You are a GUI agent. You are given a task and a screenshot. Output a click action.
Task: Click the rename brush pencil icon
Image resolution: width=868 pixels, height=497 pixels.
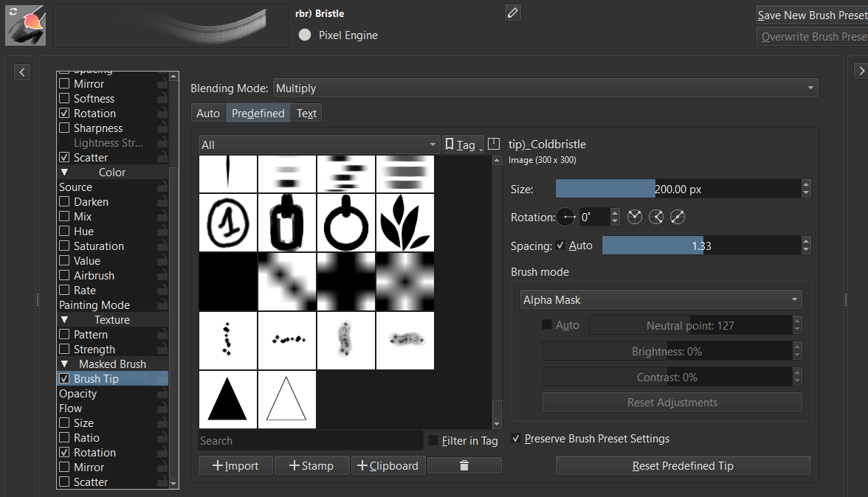tap(513, 13)
